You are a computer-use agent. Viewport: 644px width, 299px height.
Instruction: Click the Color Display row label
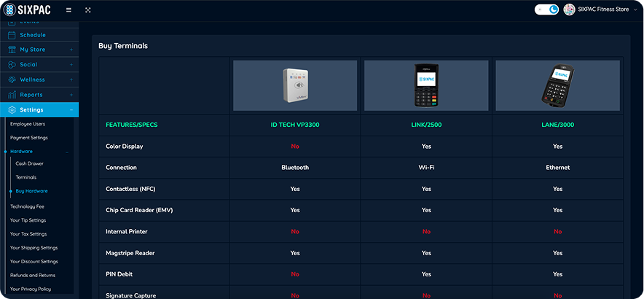125,147
